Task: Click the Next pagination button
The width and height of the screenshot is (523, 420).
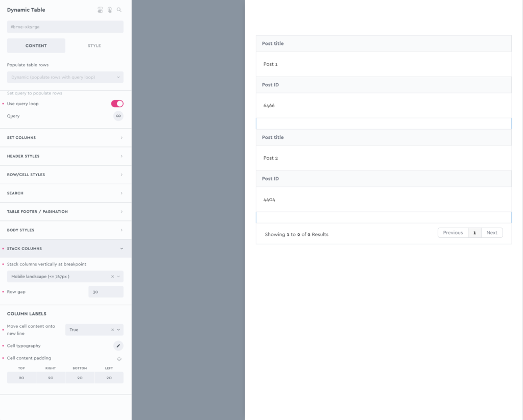Action: 491,233
